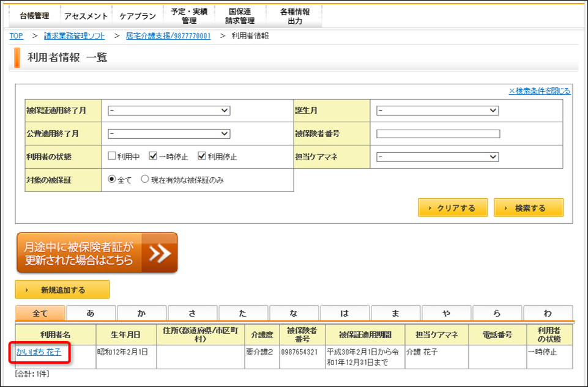Select the な kana tab
The height and width of the screenshot is (387, 588).
click(x=294, y=313)
